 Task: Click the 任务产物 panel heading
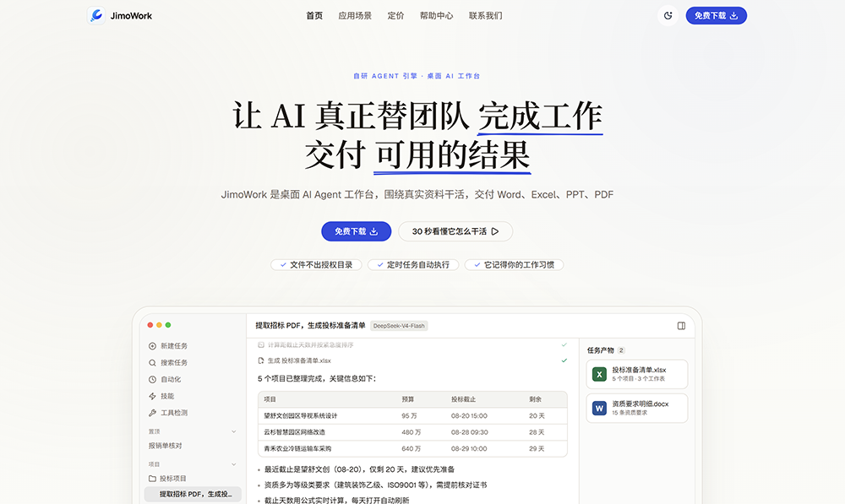tap(600, 350)
